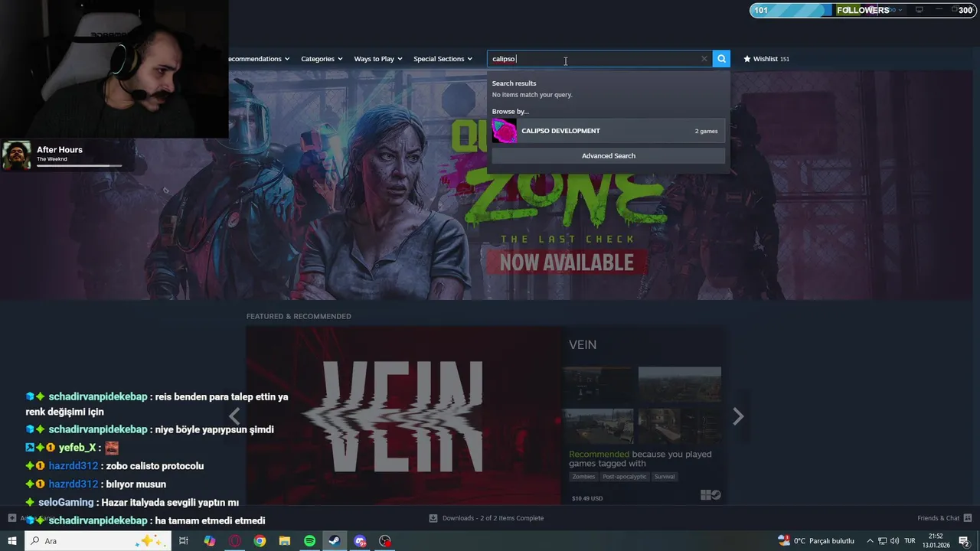Click the Zombies tag

click(x=583, y=477)
